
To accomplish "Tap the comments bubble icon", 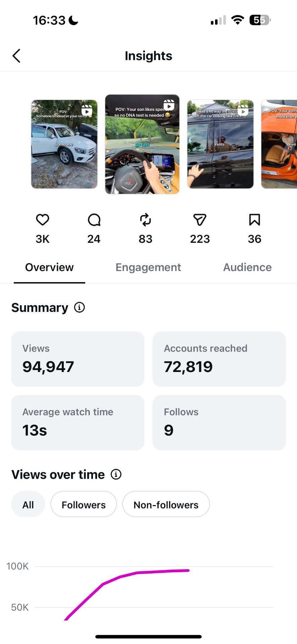I will pyautogui.click(x=94, y=220).
